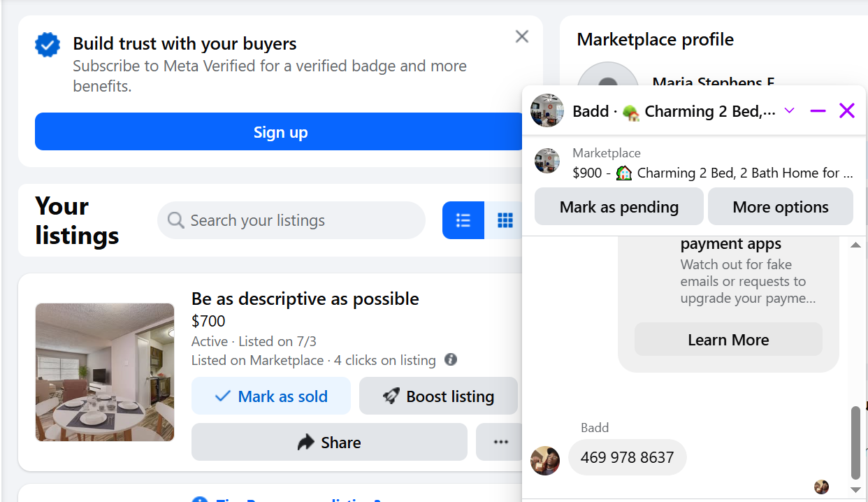Click the chat scrollbar thumb

click(855, 443)
